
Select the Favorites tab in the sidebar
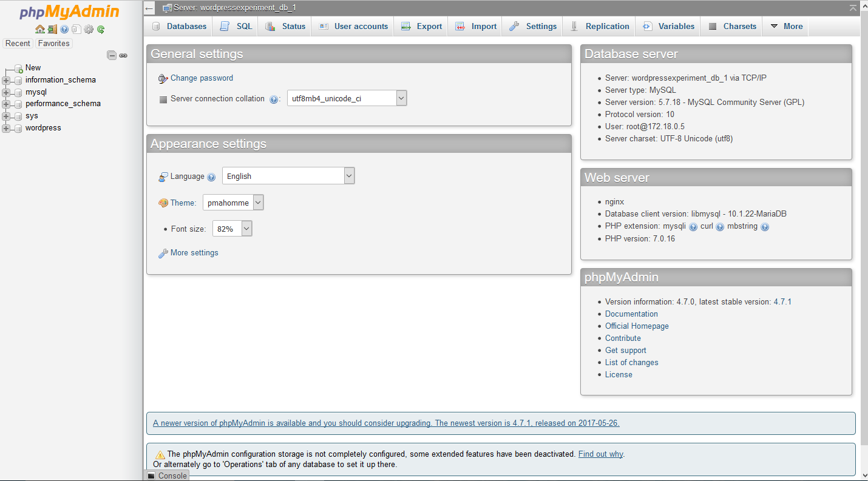coord(53,43)
